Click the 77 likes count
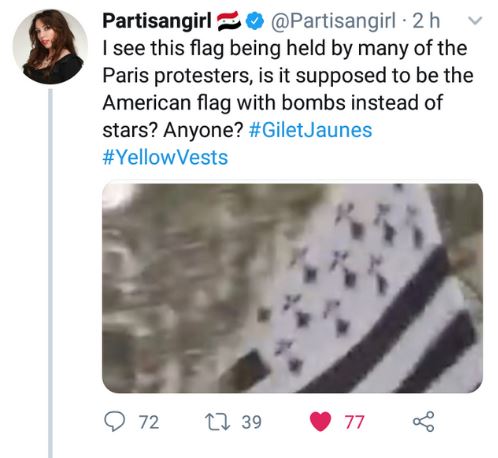Viewport: 498px width, 458px height. [x=354, y=422]
